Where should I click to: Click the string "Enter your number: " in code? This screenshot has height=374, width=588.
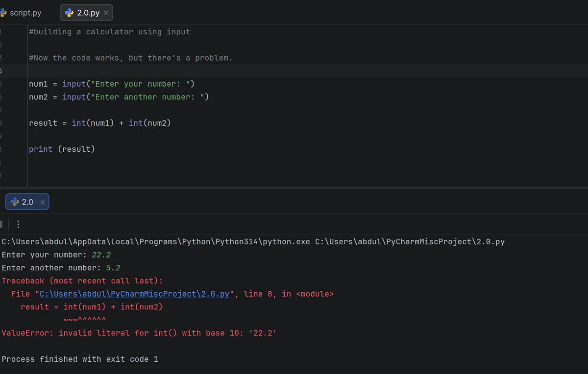click(x=141, y=84)
